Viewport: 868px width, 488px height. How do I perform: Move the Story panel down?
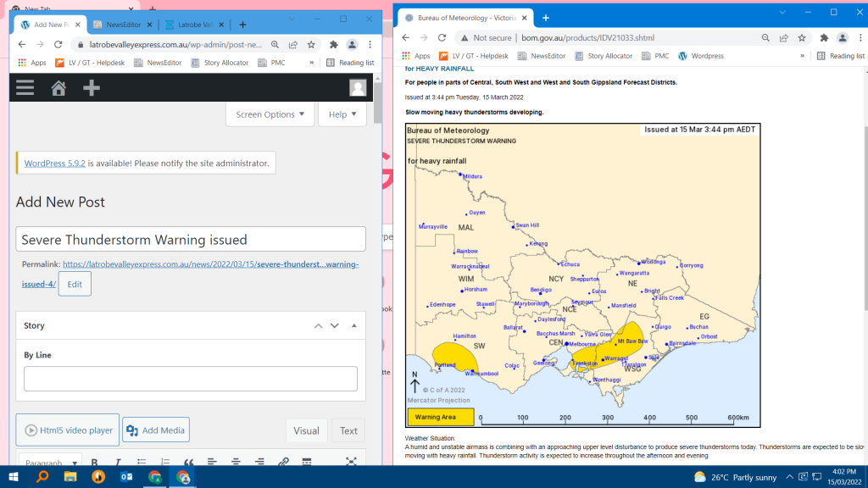334,326
